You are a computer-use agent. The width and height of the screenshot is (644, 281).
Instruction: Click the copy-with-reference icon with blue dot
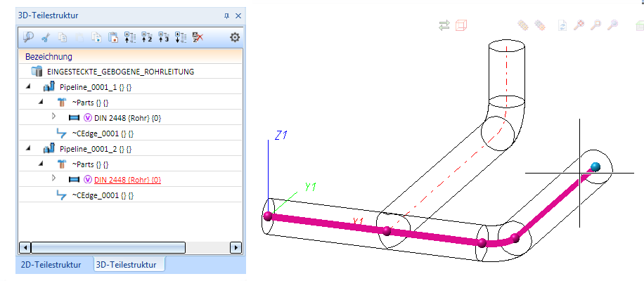96,38
